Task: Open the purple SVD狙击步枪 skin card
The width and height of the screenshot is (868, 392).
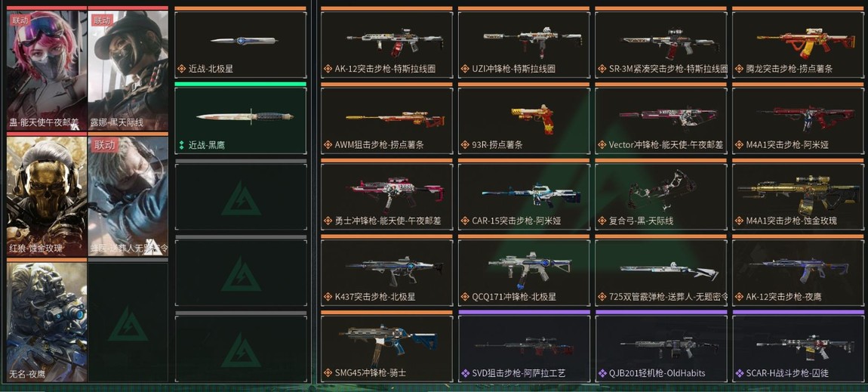Action: (x=524, y=348)
